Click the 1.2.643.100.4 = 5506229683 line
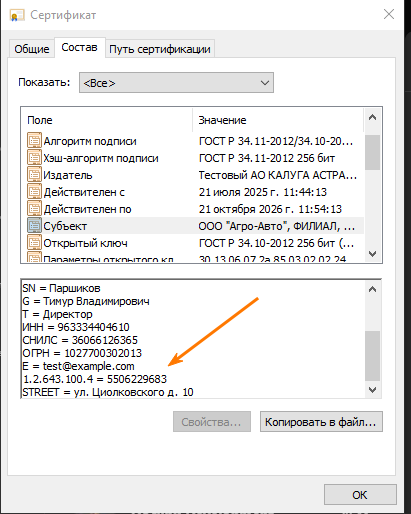Image resolution: width=411 pixels, height=514 pixels. [95, 379]
